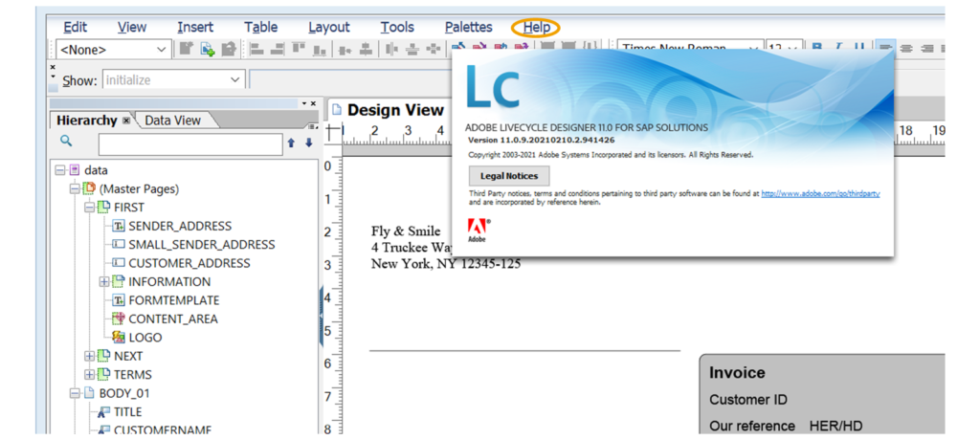Open the script editor small dropdown arrow
Viewport: 980px width, 440px height.
pyautogui.click(x=53, y=77)
